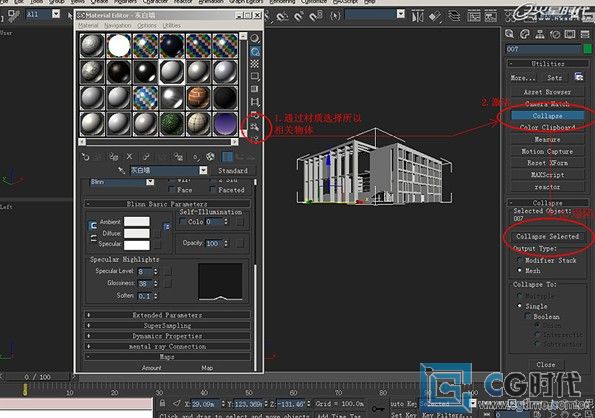Click the Align tool in main toolbar

[435, 16]
